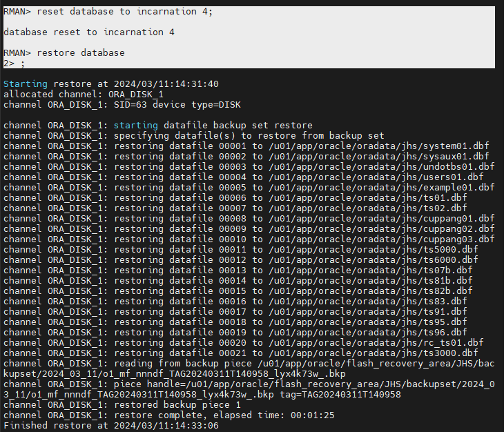Click the 'tag=TAG20240311T140958' text

[x=340, y=395]
